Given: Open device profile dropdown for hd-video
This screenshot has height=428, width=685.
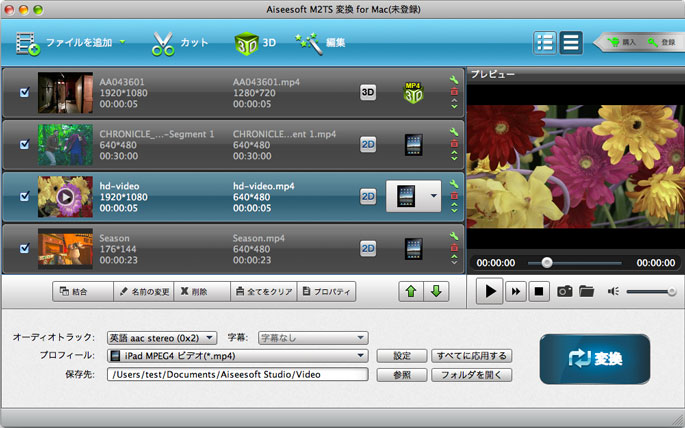Looking at the screenshot, I should pos(433,196).
